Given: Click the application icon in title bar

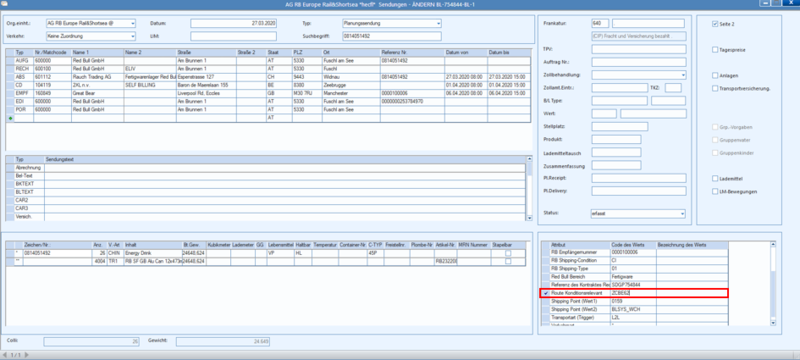Looking at the screenshot, I should tap(5, 4).
